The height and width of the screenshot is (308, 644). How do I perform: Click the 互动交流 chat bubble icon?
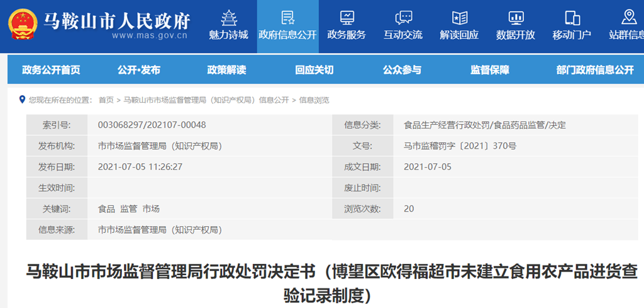(x=403, y=18)
